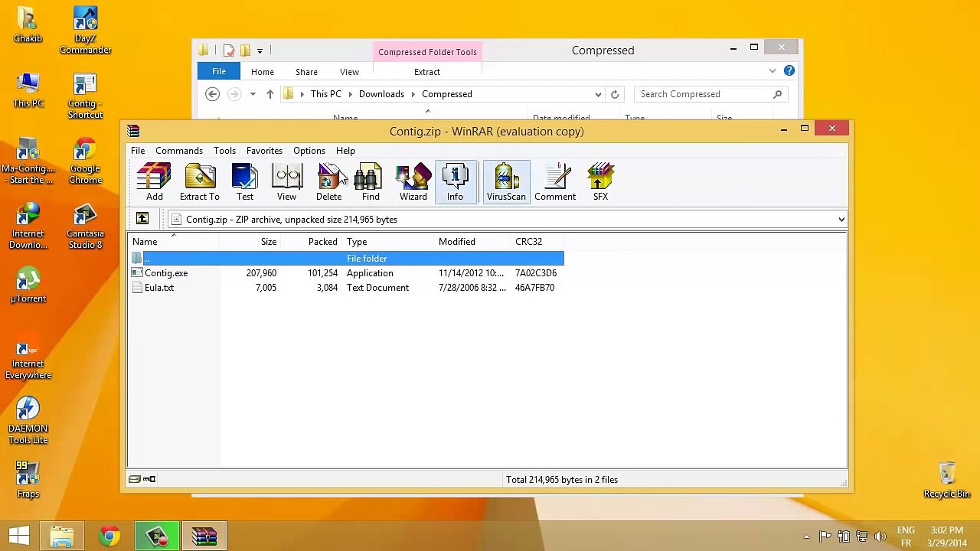
Task: Click the Search Compressed field
Action: (x=712, y=94)
